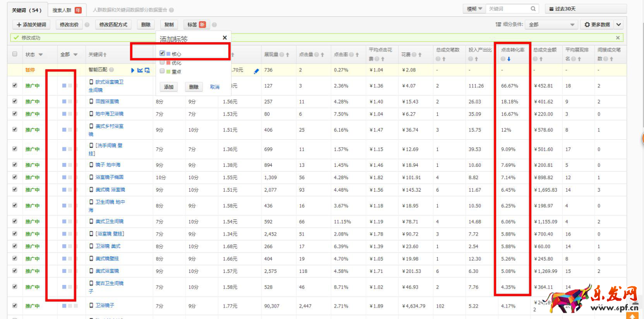Open the trend chart icon beside 智能匹配

pyautogui.click(x=140, y=70)
